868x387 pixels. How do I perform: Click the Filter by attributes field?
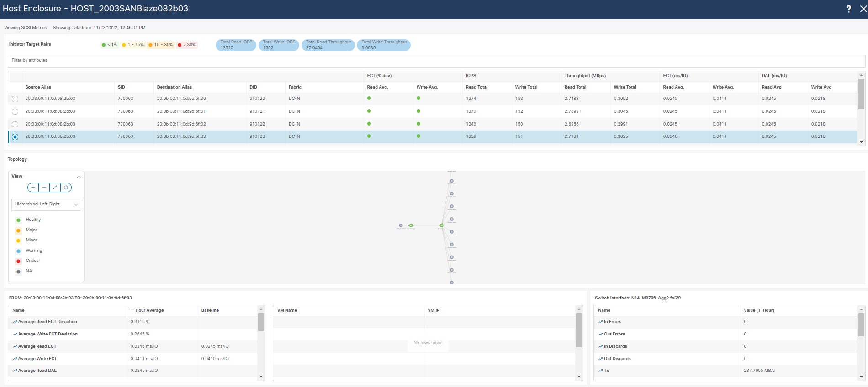pyautogui.click(x=436, y=61)
